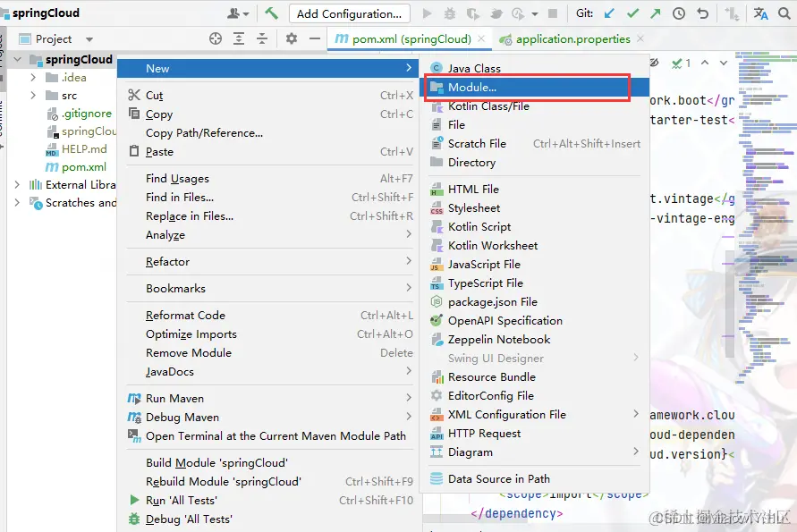This screenshot has width=797, height=532.
Task: Close the application.properties tab
Action: (x=640, y=39)
